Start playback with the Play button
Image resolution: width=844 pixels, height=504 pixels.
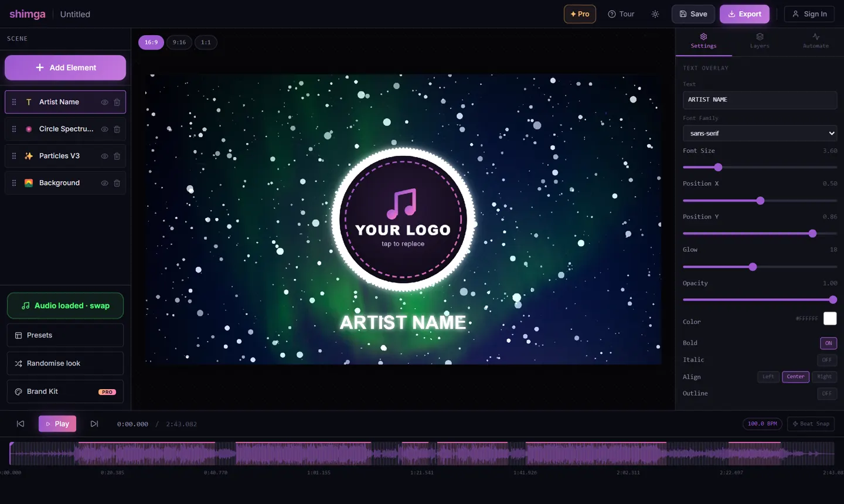coord(57,424)
